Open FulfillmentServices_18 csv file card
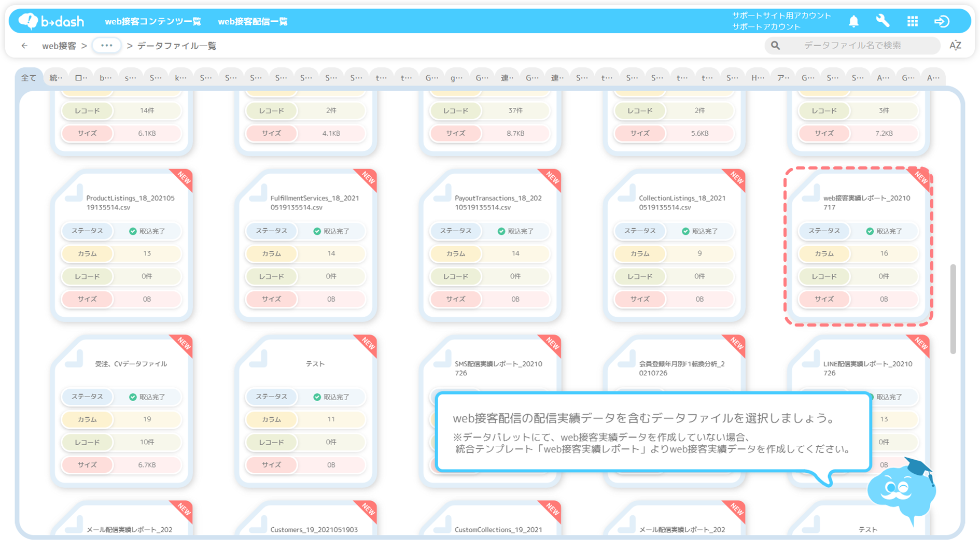The height and width of the screenshot is (551, 980). [306, 246]
